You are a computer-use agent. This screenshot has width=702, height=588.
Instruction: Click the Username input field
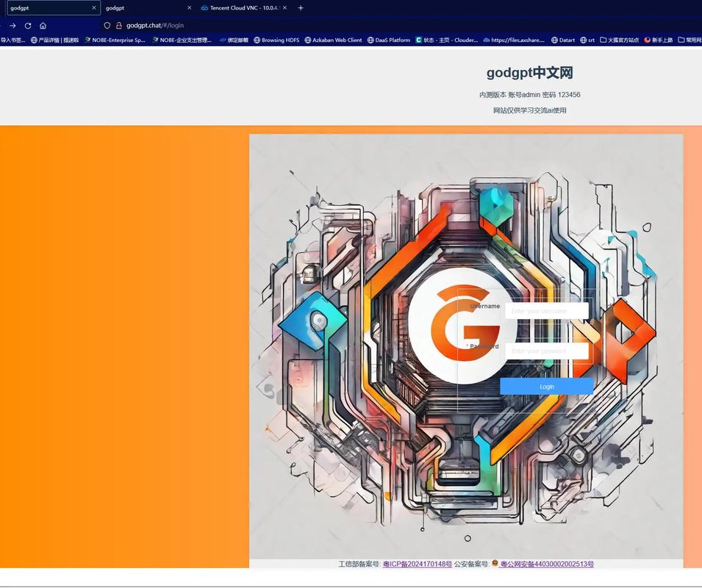(x=547, y=311)
